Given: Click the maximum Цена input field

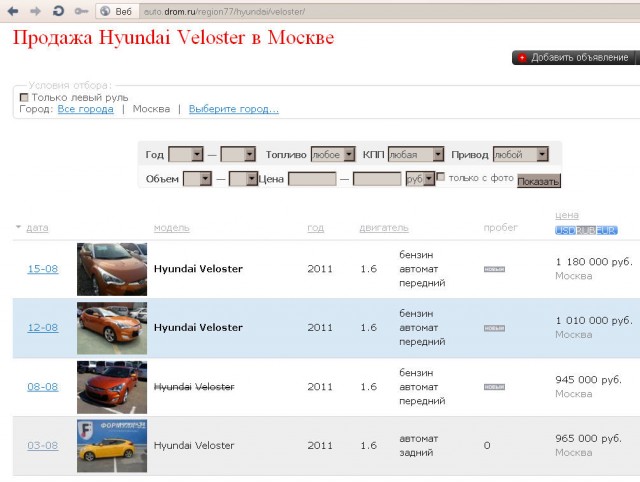Looking at the screenshot, I should (x=377, y=179).
